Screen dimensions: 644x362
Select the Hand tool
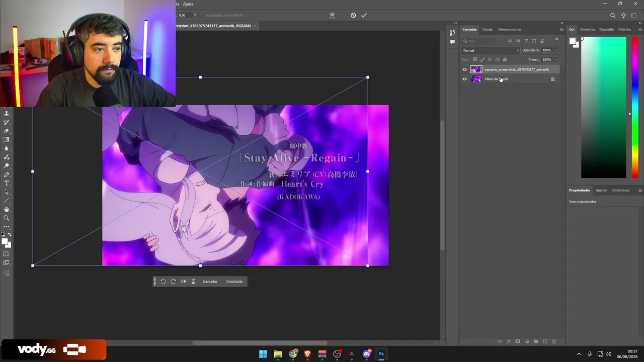7,209
